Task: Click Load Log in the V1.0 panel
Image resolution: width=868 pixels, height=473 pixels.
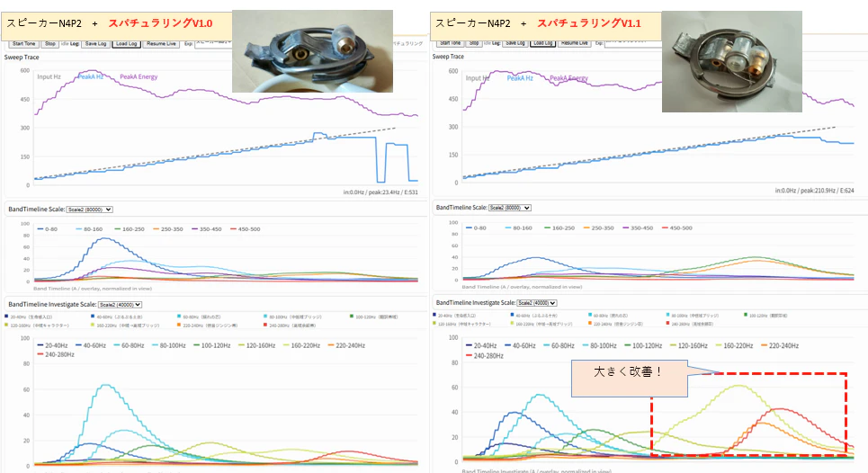Action: pyautogui.click(x=126, y=44)
